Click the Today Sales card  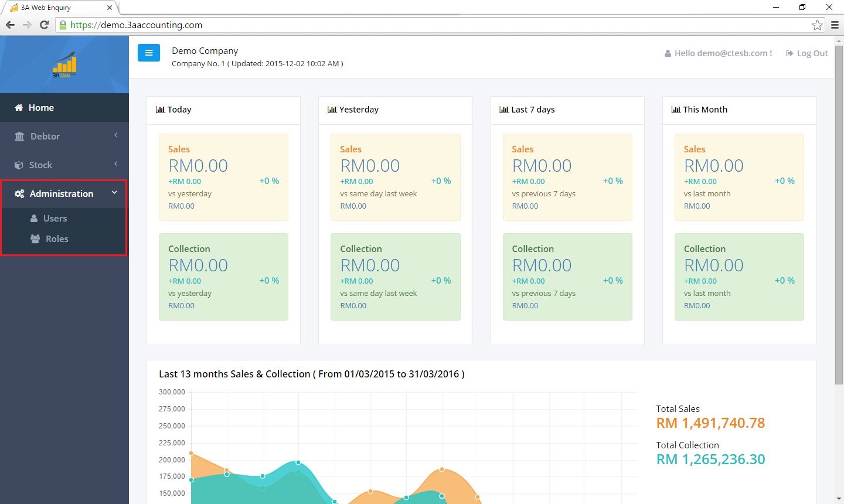coord(223,177)
